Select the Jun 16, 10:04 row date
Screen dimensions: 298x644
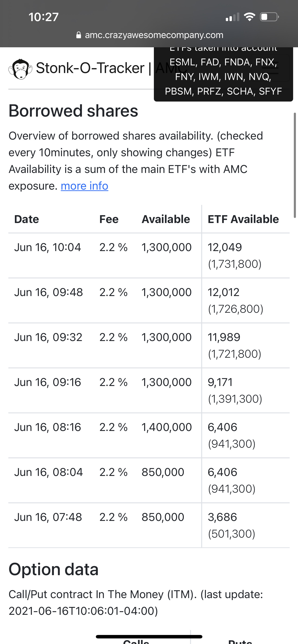click(48, 248)
